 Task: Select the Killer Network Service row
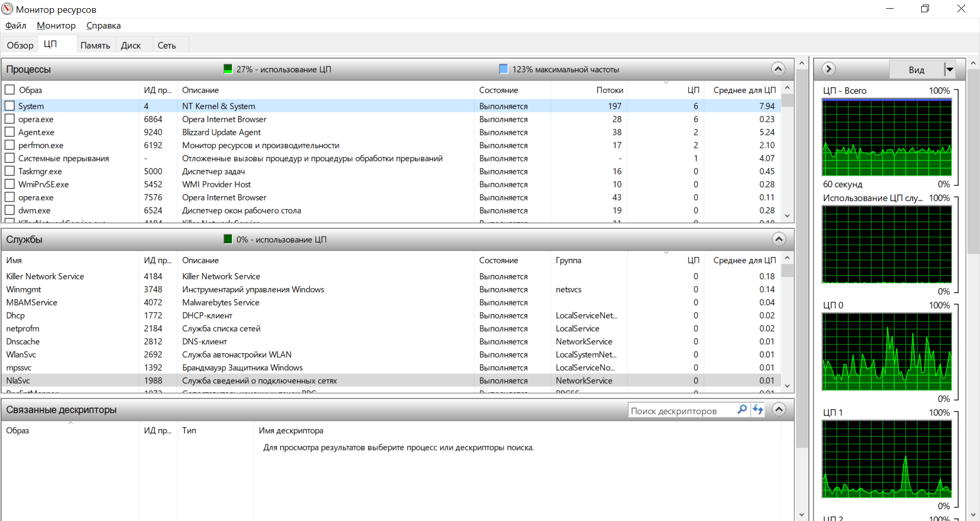tap(391, 276)
